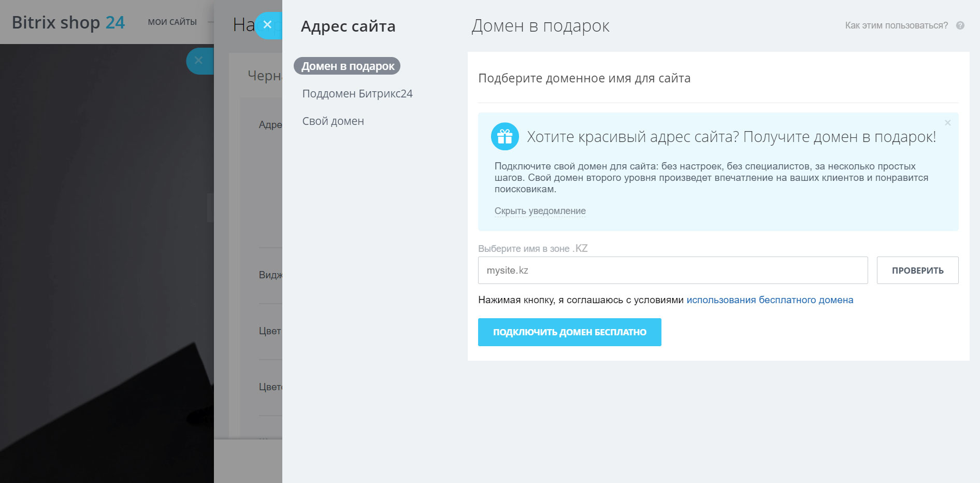This screenshot has width=980, height=483.
Task: Click the ПРОВЕРИТЬ button
Action: pyautogui.click(x=917, y=270)
